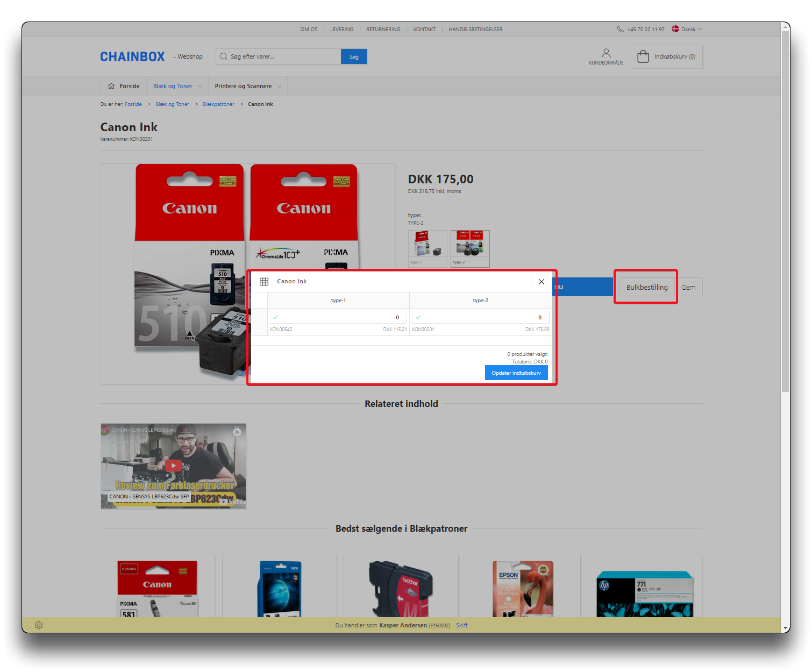Expand the Blæk og Toner menu
The height and width of the screenshot is (672, 812).
[x=177, y=86]
